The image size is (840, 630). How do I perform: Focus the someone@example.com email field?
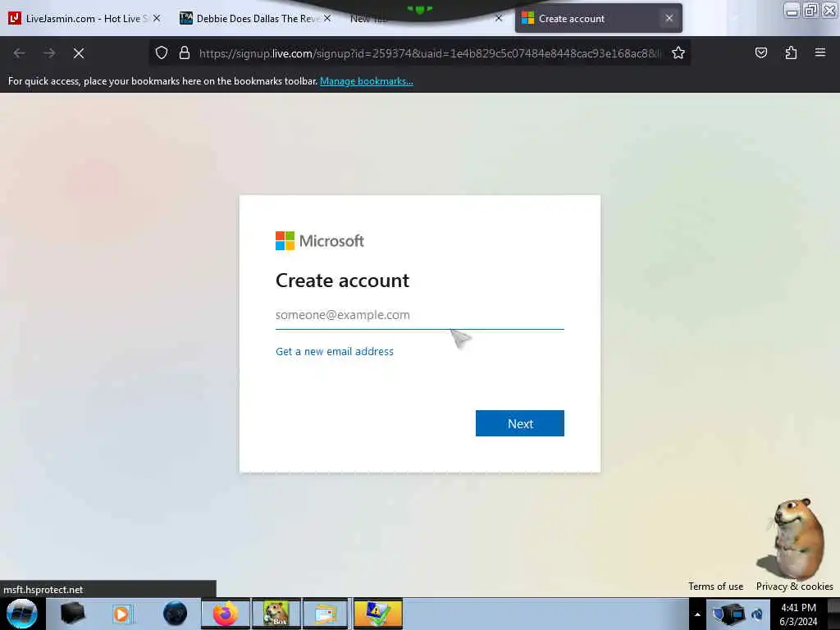(x=419, y=315)
